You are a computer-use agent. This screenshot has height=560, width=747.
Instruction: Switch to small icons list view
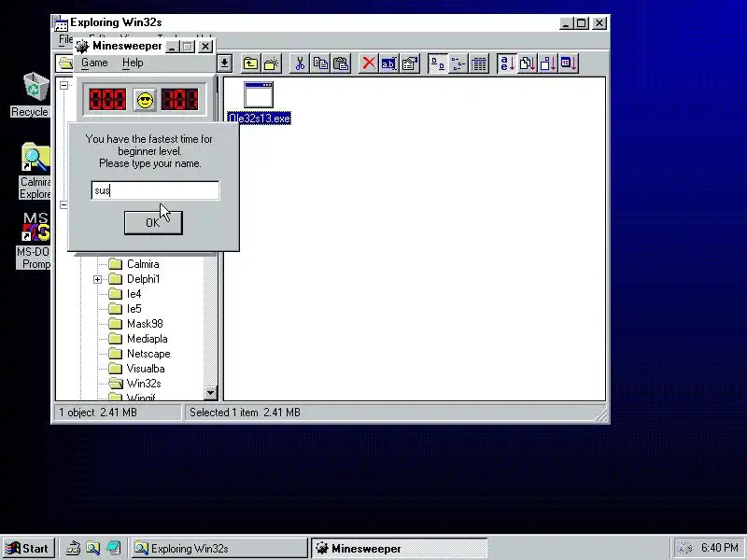click(458, 63)
